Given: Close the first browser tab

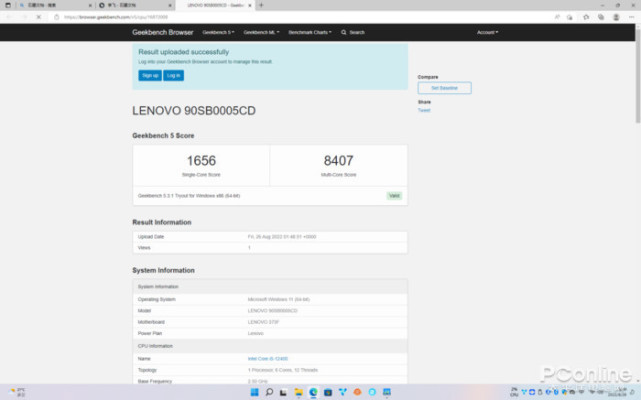Looking at the screenshot, I should pyautogui.click(x=90, y=5).
